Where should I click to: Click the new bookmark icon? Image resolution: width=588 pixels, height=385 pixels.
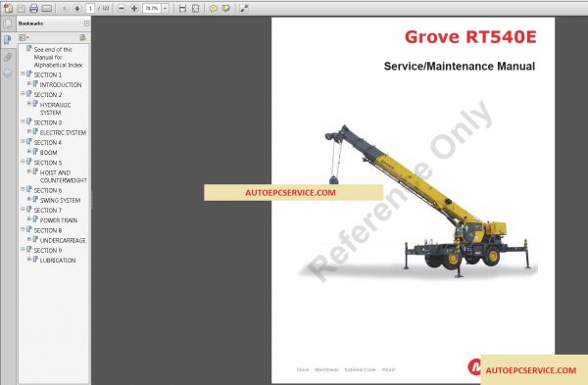pos(83,37)
